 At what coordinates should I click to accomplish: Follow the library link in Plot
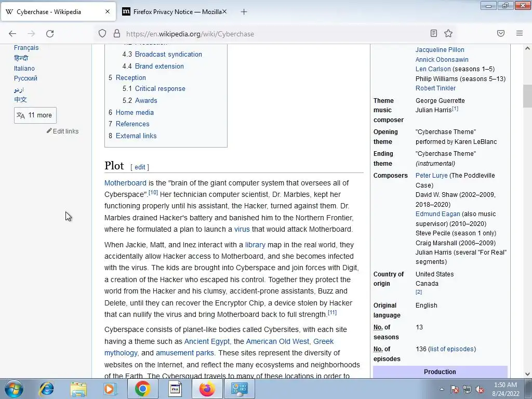[255, 245]
